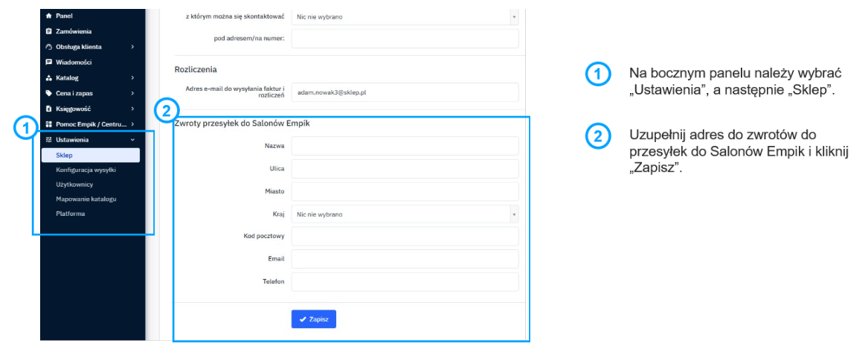The image size is (868, 355).
Task: Open Konfiguracja wysyłki settings page
Action: (x=86, y=170)
